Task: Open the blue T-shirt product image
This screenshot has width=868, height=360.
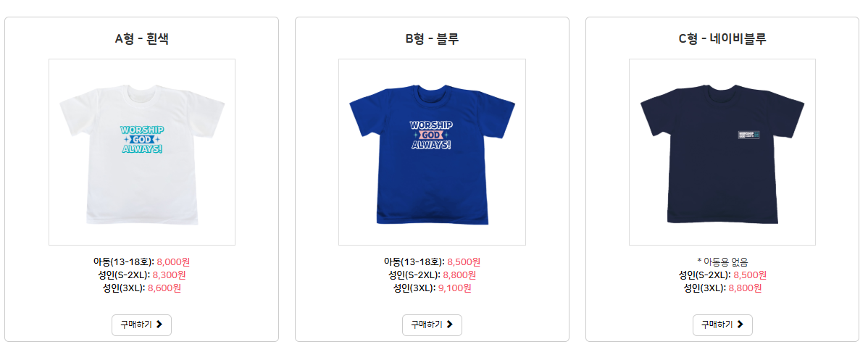Action: click(x=432, y=152)
